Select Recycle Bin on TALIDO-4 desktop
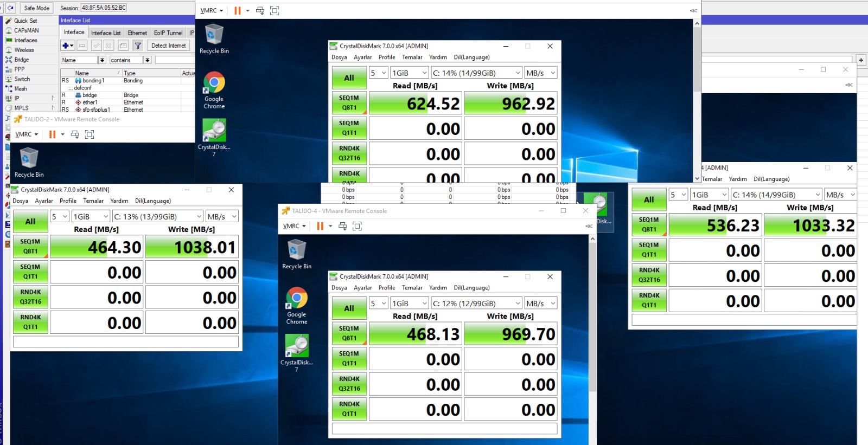Screen dimensions: 868x445 pyautogui.click(x=297, y=254)
